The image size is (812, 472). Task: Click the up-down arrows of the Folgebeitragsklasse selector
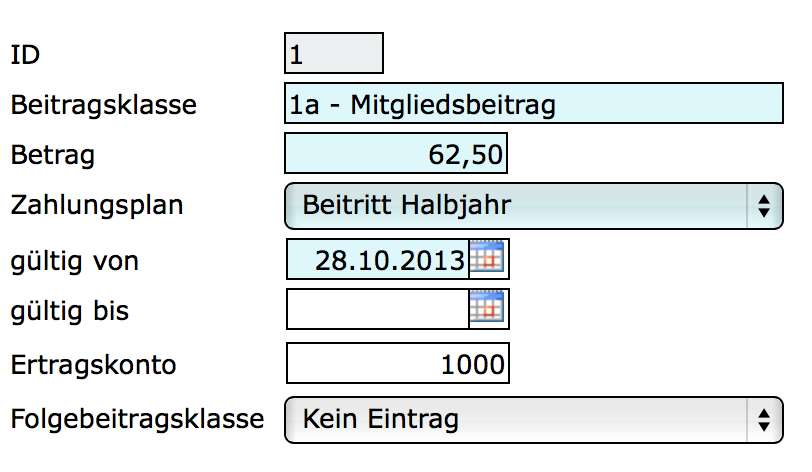(764, 418)
